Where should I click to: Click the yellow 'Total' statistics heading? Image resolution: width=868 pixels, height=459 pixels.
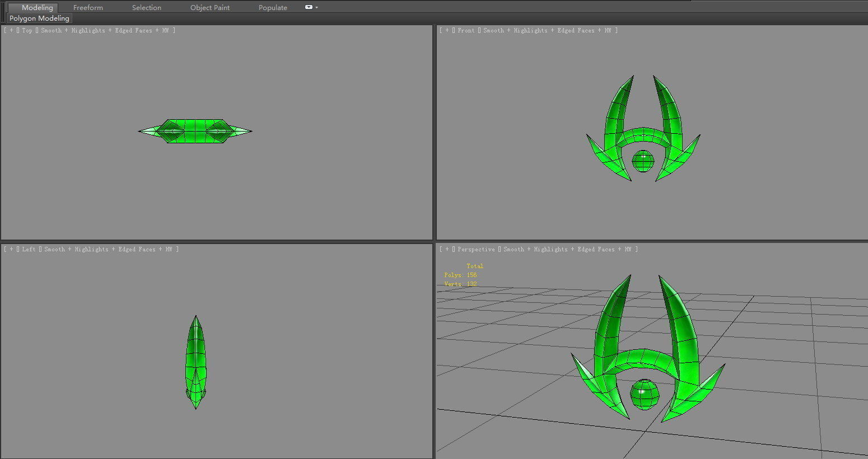pyautogui.click(x=475, y=266)
